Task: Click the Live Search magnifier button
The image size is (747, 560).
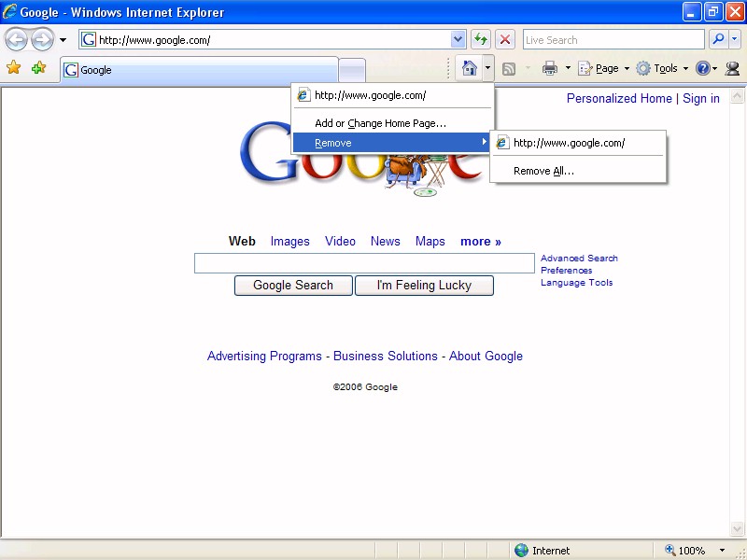Action: tap(718, 39)
